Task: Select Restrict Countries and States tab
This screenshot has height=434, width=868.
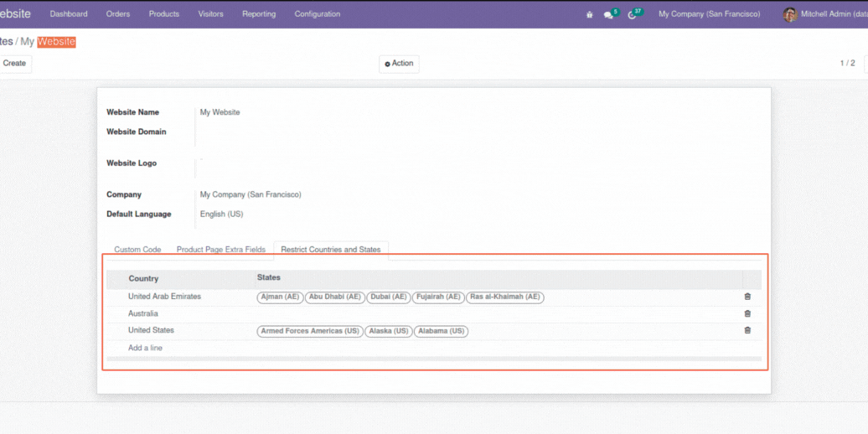Action: pos(330,250)
